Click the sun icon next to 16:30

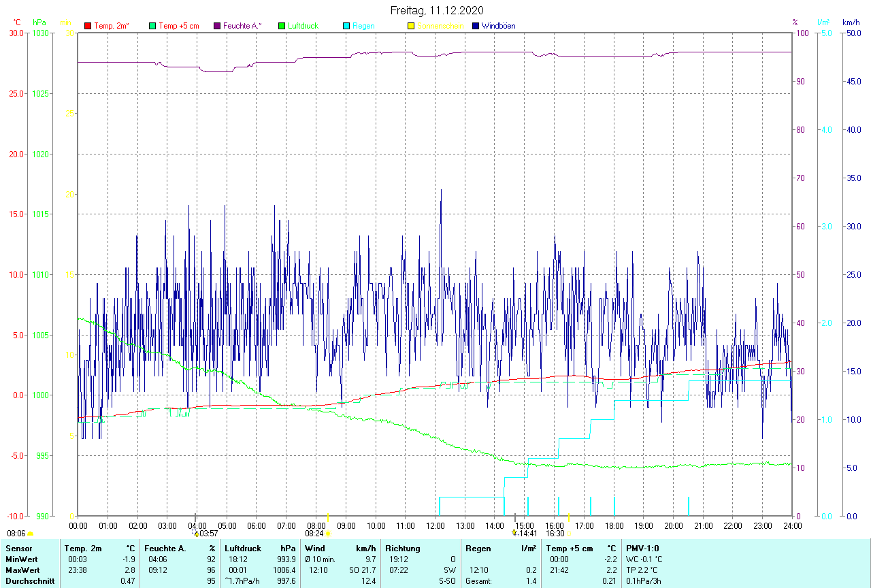[x=569, y=534]
